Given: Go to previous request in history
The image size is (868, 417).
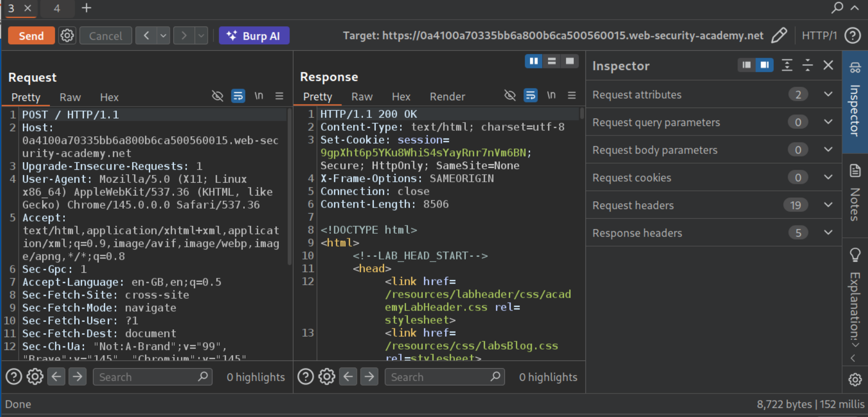Looking at the screenshot, I should point(147,36).
